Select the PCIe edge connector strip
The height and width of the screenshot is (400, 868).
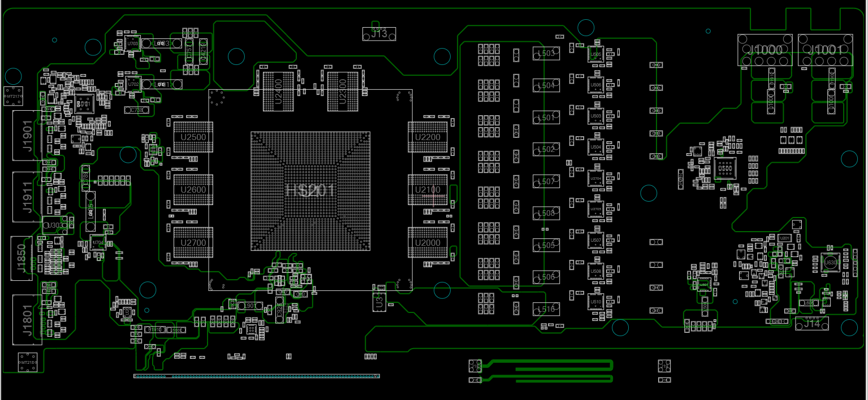tap(256, 376)
